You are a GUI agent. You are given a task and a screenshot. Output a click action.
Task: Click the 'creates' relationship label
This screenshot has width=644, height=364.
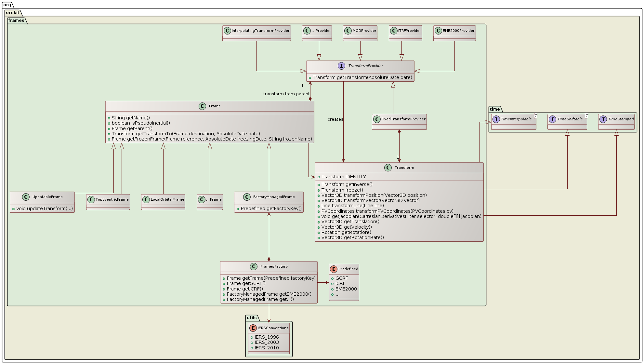[335, 119]
